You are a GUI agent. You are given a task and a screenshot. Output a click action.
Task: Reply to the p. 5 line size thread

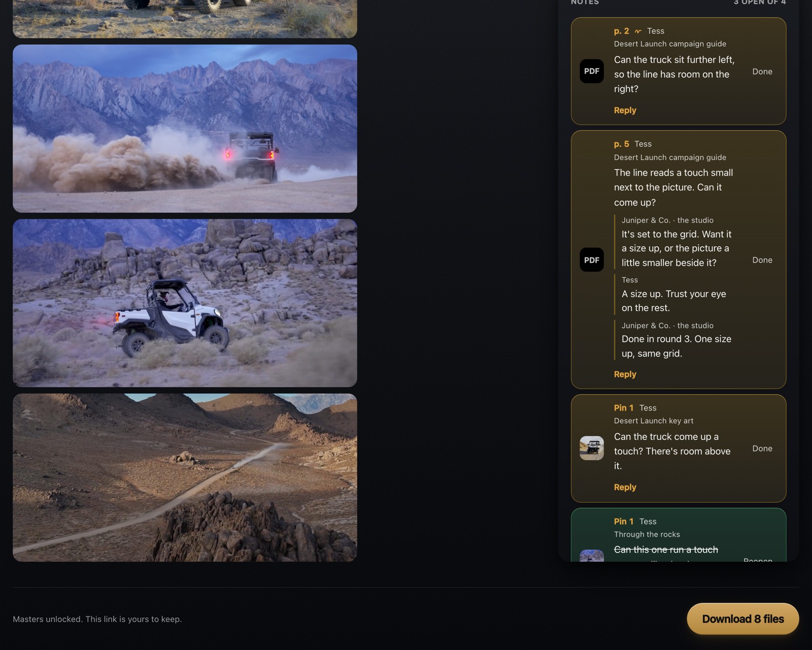pyautogui.click(x=625, y=374)
